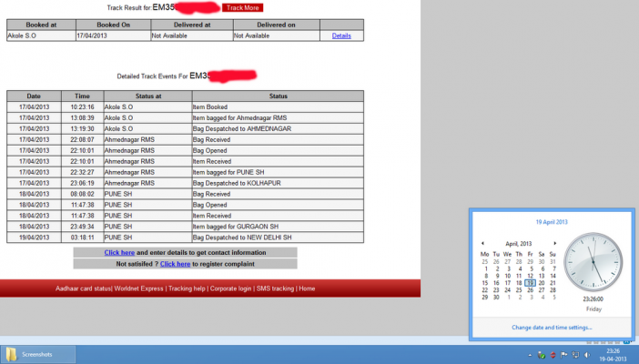Click the time cell 13:08:39
639x364 pixels.
[x=82, y=118]
